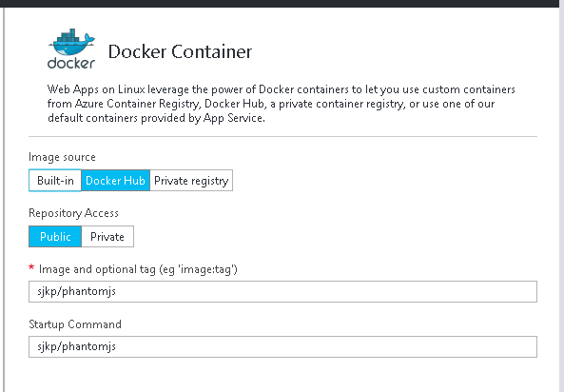Choose Private registry image source
Viewport: 564px width, 392px height.
[x=191, y=181]
